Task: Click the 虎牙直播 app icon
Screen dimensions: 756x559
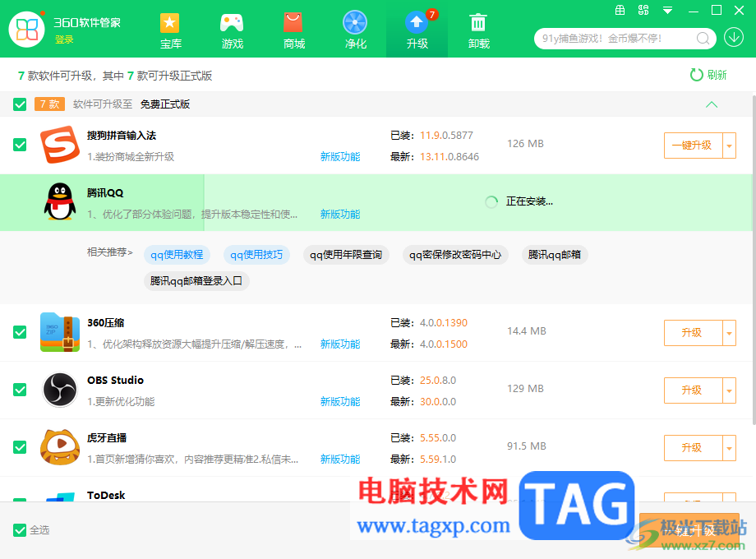Action: coord(60,447)
